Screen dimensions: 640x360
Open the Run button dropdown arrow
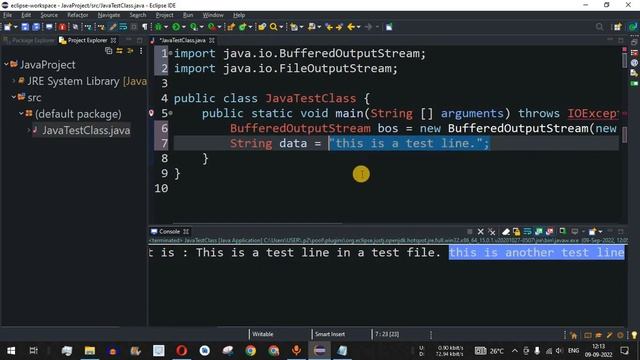tap(184, 27)
